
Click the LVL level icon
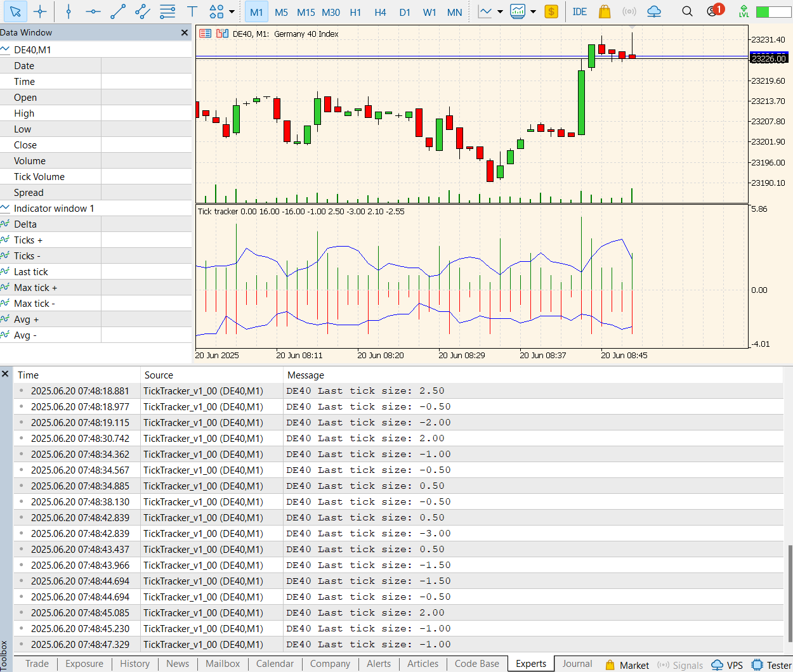point(744,11)
